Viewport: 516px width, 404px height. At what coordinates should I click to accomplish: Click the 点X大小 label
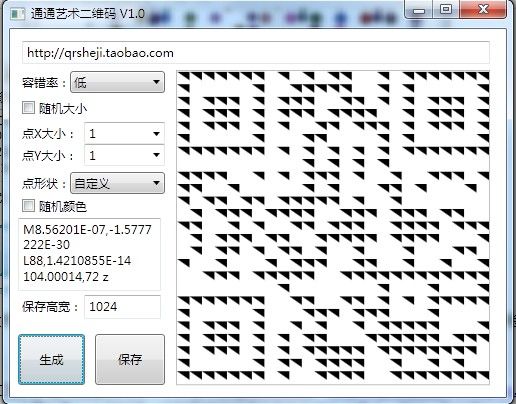48,134
